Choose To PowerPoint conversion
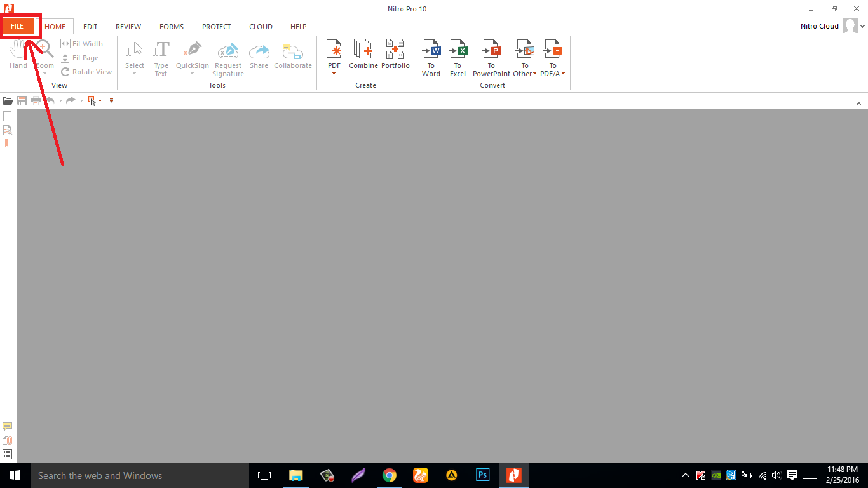 tap(491, 58)
